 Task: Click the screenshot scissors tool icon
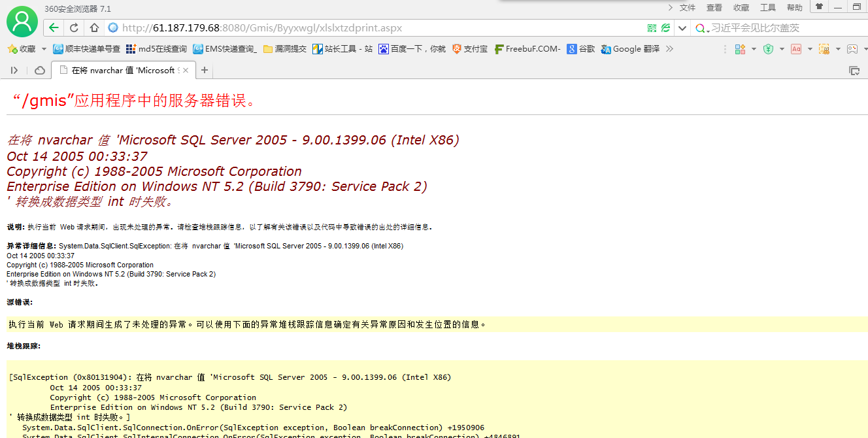click(x=824, y=49)
